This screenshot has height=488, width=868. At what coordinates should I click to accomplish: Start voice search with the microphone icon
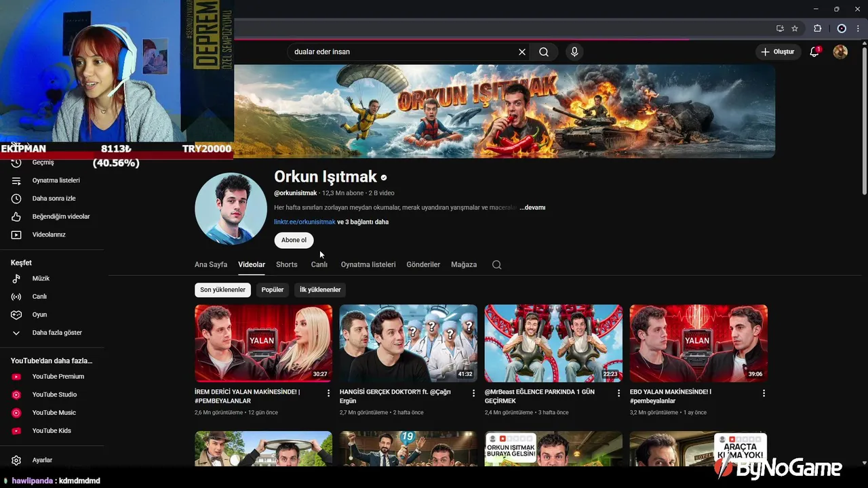(574, 52)
